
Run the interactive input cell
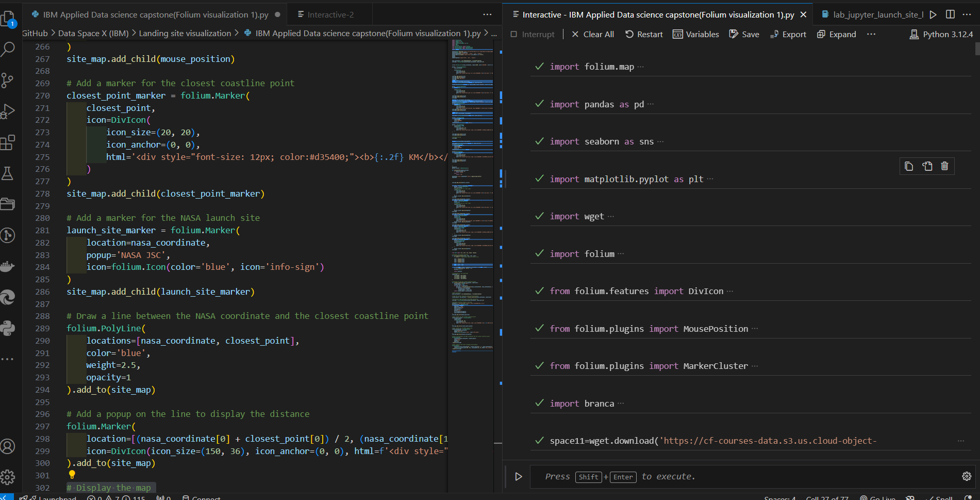pyautogui.click(x=519, y=477)
